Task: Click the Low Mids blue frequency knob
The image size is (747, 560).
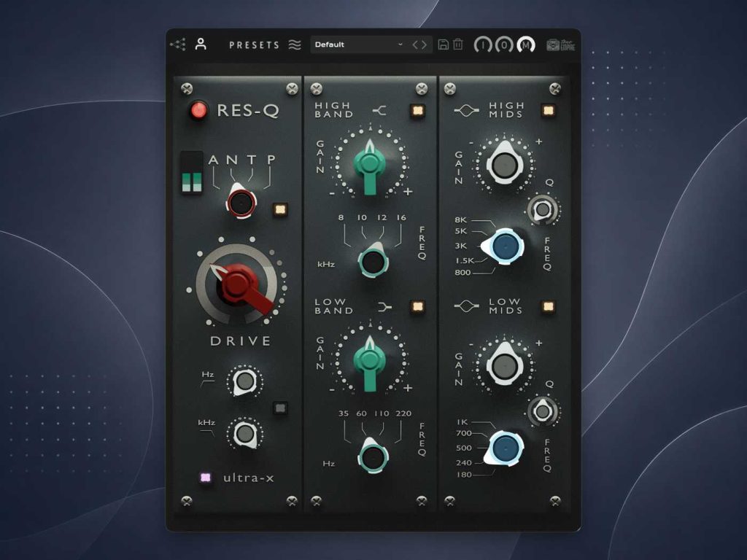Action: coord(504,448)
